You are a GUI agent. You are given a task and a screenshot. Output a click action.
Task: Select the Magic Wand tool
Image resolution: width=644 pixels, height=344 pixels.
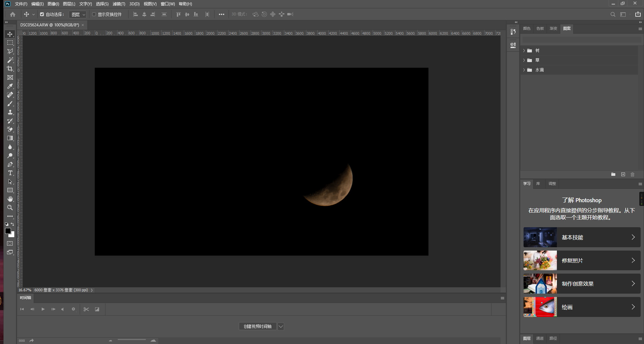(x=10, y=60)
